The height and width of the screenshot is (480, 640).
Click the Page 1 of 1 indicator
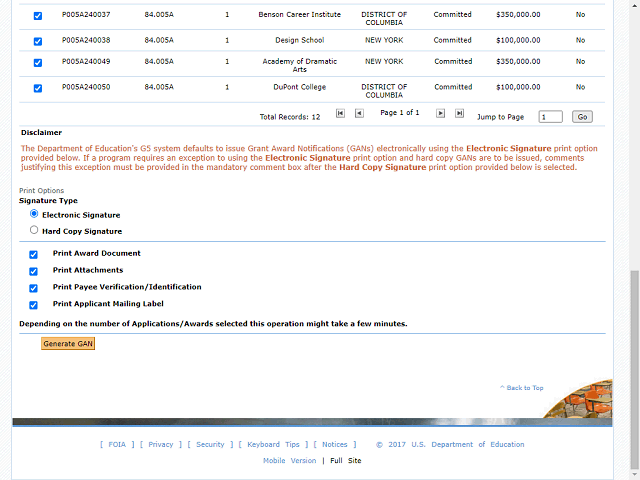point(400,113)
